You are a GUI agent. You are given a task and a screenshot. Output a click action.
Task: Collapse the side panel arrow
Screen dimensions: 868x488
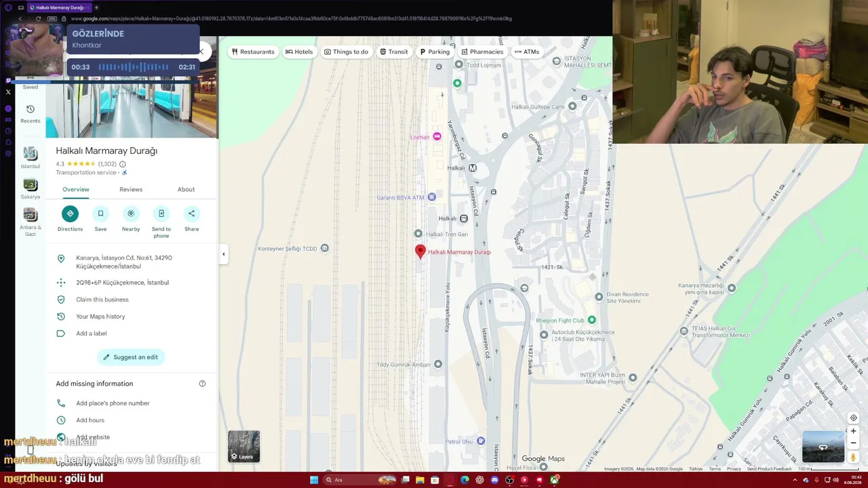[x=223, y=254]
